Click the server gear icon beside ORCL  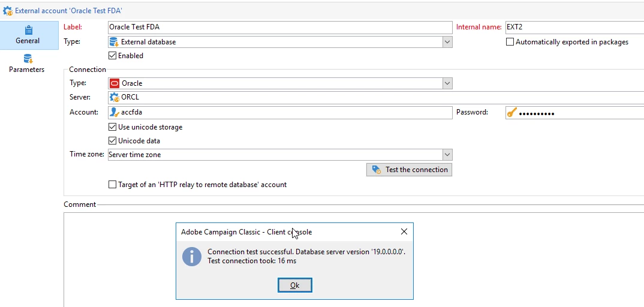pos(114,98)
